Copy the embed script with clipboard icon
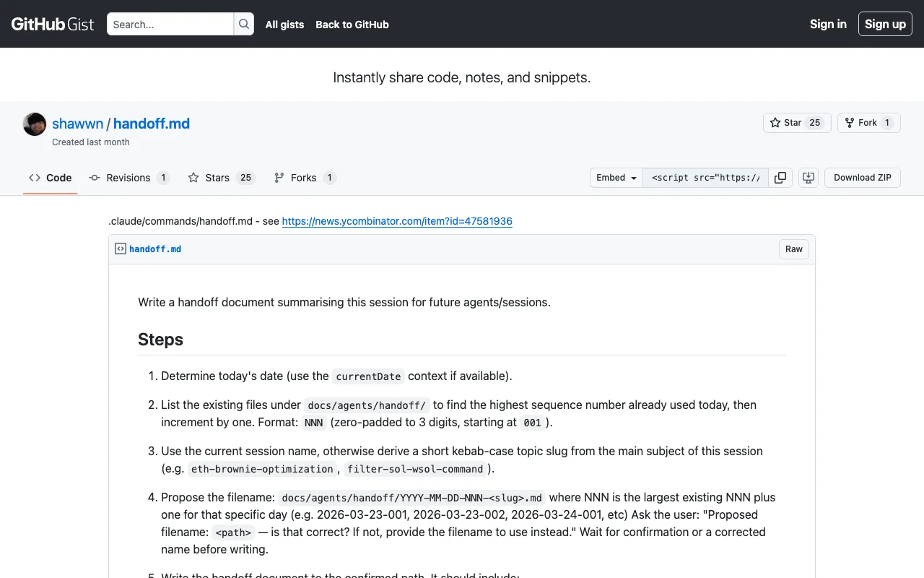Image resolution: width=924 pixels, height=578 pixels. pyautogui.click(x=780, y=178)
